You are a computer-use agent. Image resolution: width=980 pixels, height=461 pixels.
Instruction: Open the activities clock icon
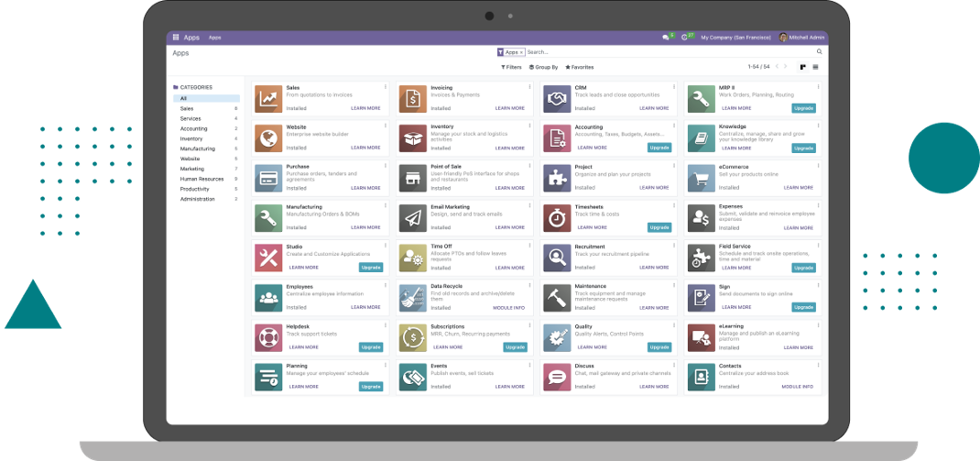[685, 38]
